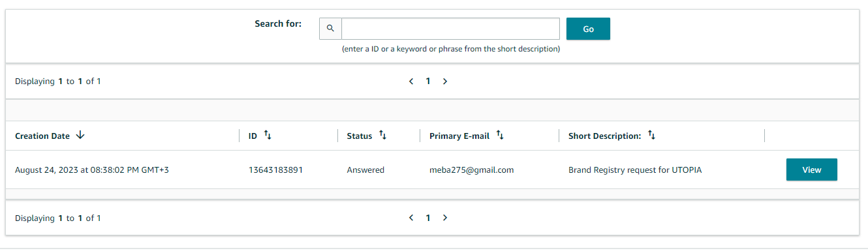Sort by Primary E-mail arrows icon
This screenshot has width=868, height=251.
coord(500,136)
